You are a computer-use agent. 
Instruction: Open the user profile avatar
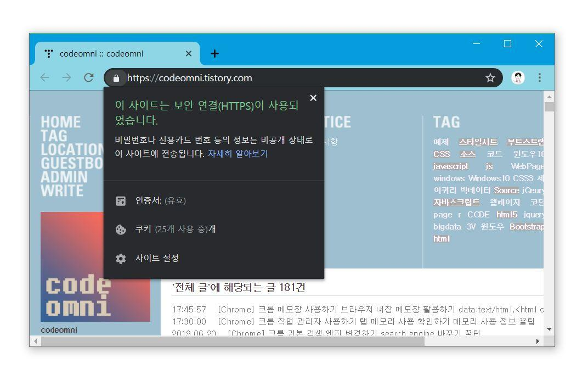pos(518,78)
